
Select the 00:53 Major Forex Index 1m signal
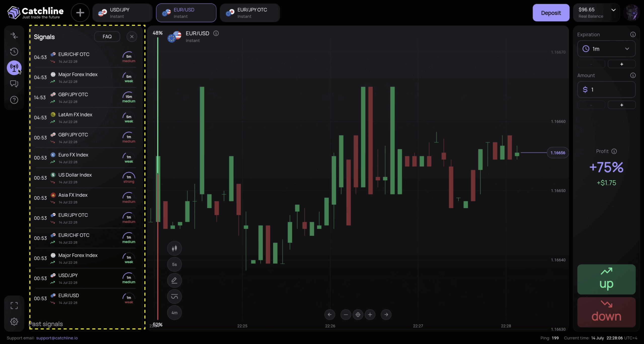tap(85, 258)
